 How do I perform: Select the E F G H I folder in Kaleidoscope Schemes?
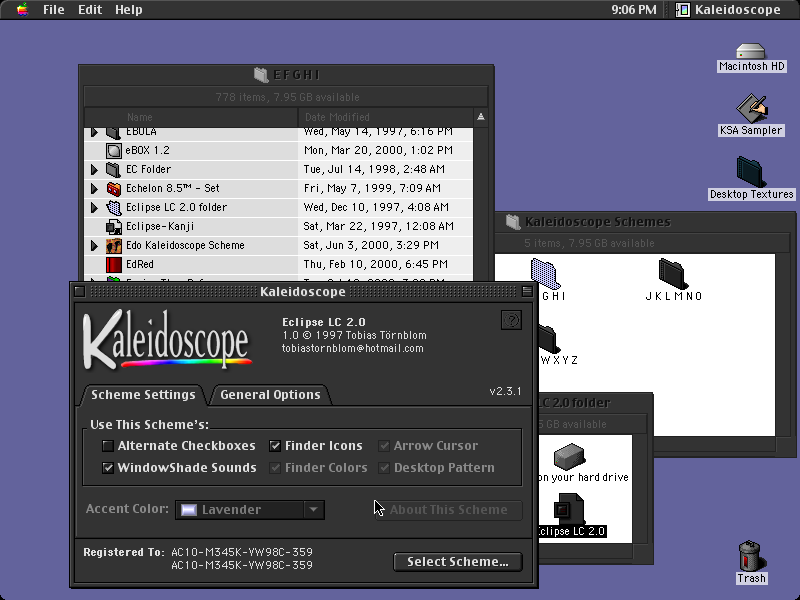[544, 274]
